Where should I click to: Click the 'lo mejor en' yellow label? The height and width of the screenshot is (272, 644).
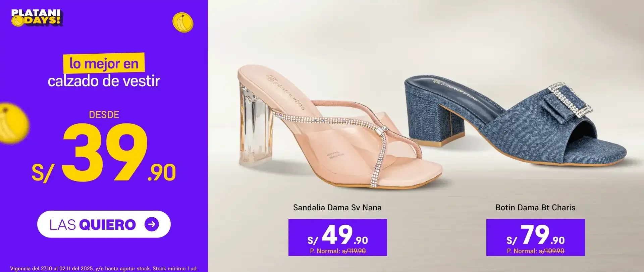(104, 63)
